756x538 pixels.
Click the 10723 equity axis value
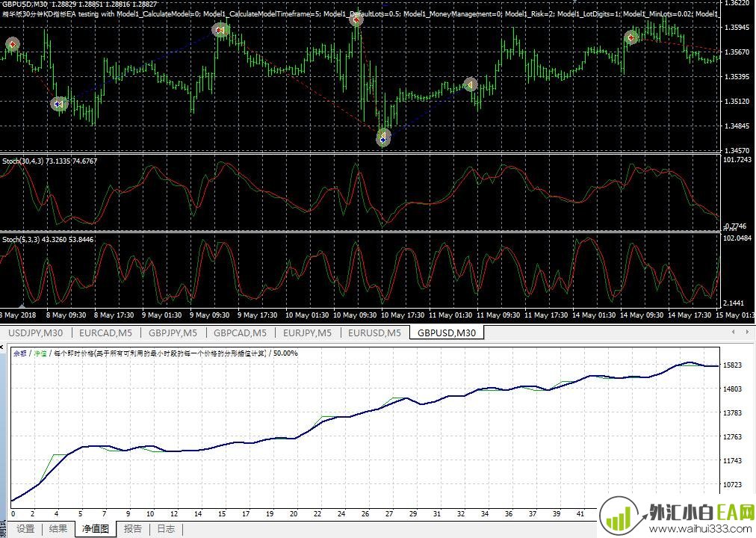pos(732,484)
